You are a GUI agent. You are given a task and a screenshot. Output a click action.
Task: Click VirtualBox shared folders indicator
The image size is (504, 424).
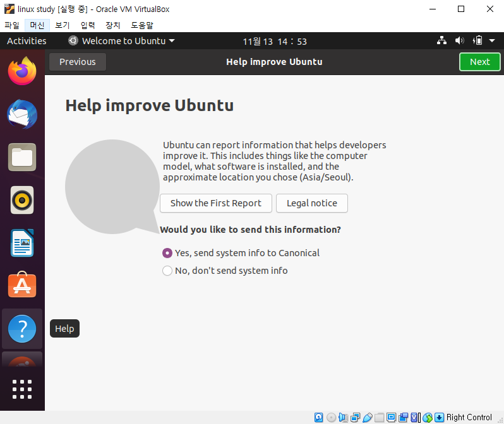pos(380,417)
